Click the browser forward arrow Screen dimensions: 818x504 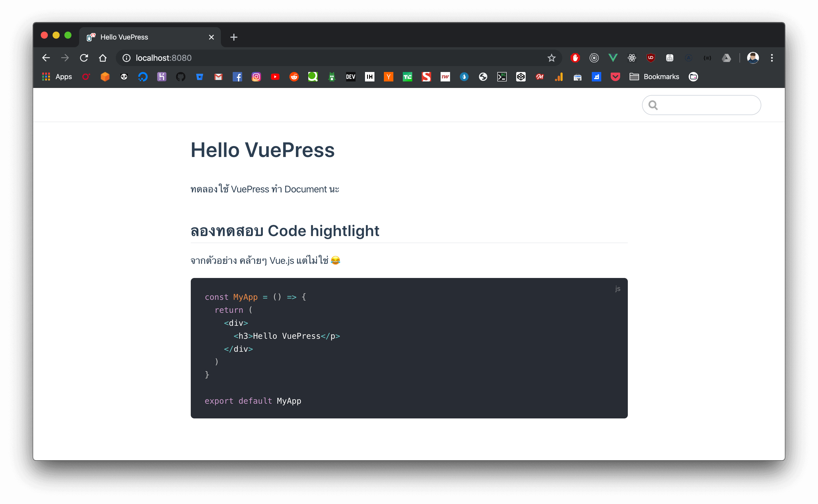(65, 58)
